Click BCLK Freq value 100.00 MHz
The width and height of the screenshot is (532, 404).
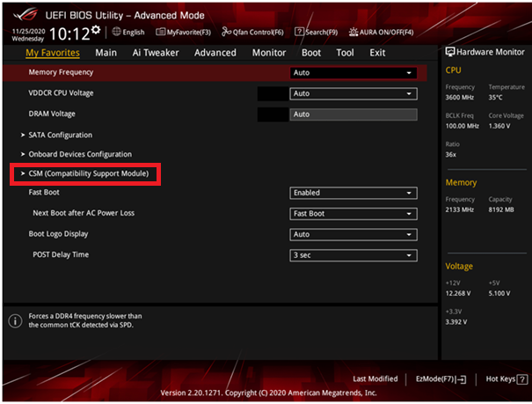(x=463, y=126)
